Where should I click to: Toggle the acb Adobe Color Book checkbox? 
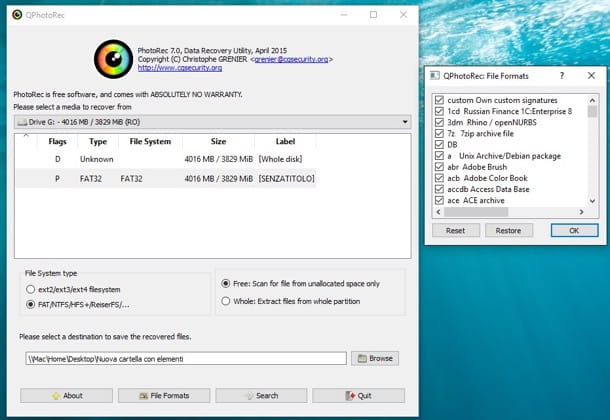click(x=439, y=178)
